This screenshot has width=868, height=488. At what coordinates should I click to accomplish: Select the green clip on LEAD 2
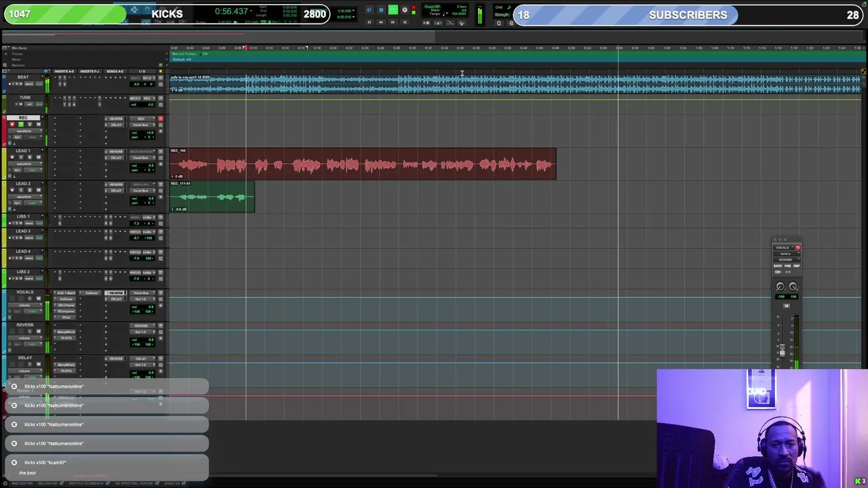(x=212, y=197)
